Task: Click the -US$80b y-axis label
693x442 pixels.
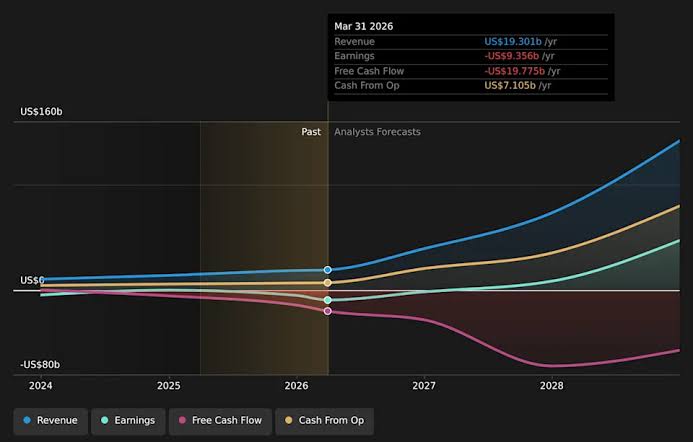Action: [x=40, y=365]
